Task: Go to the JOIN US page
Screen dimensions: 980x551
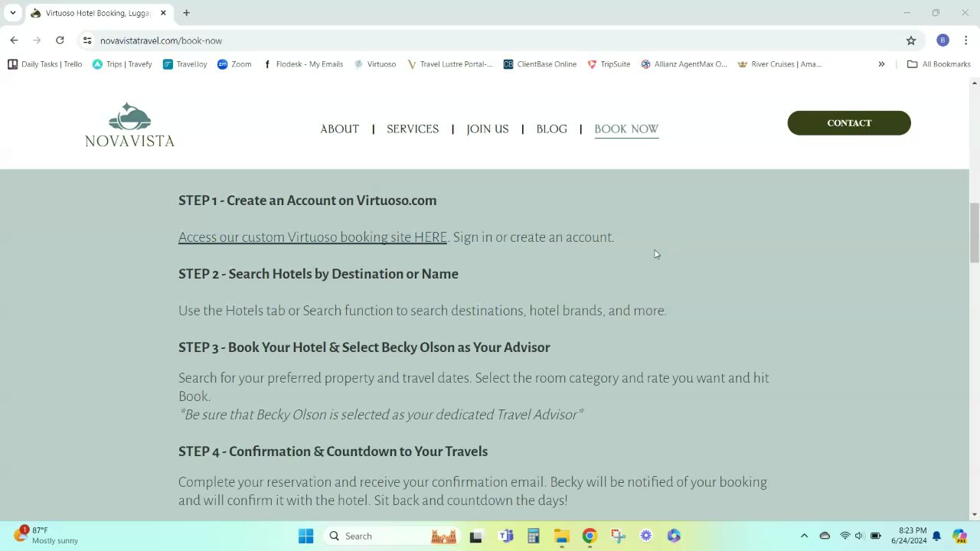Action: pos(488,129)
